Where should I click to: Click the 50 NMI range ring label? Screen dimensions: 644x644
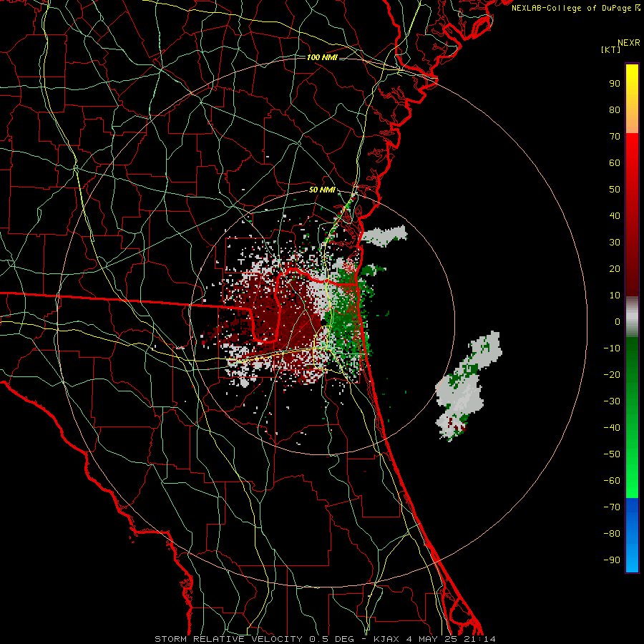pyautogui.click(x=322, y=190)
